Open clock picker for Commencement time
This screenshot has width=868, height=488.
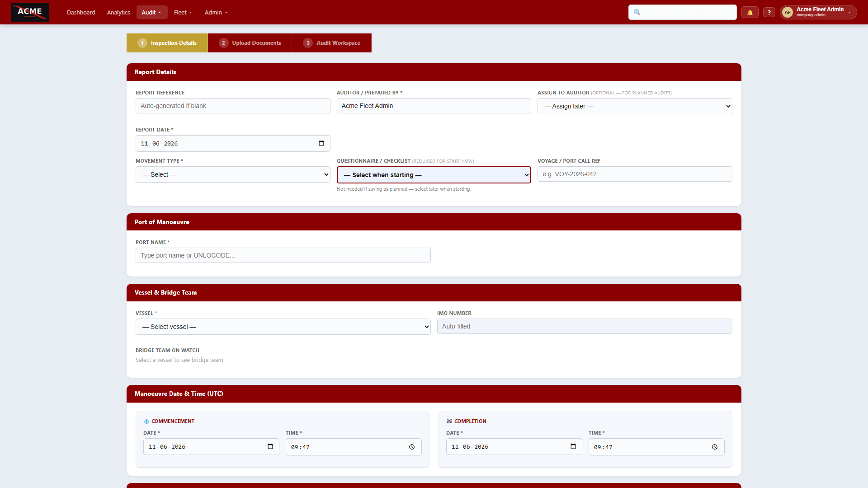(x=412, y=447)
